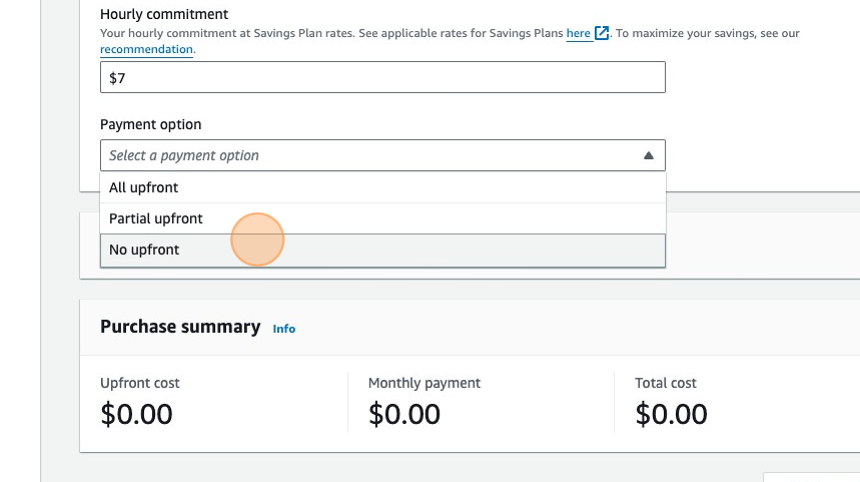The image size is (860, 482).
Task: Follow the "here" Savings Plans rates link
Action: pyautogui.click(x=578, y=33)
